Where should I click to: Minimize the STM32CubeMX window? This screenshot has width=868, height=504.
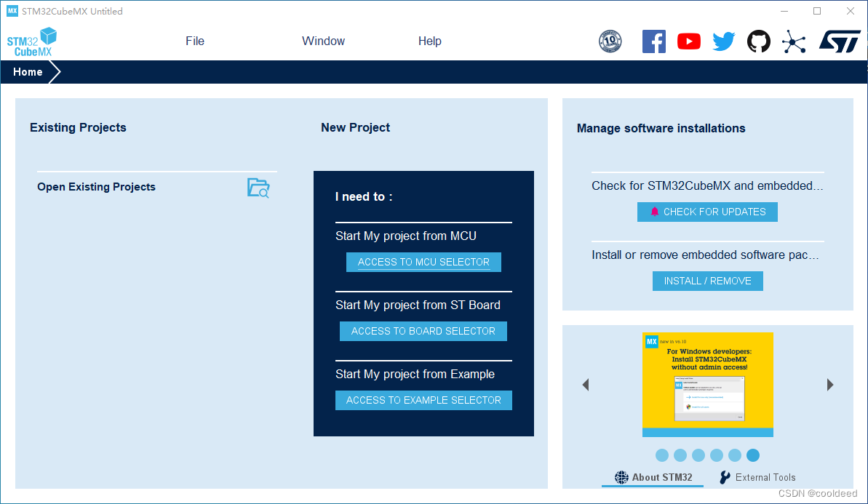click(784, 11)
